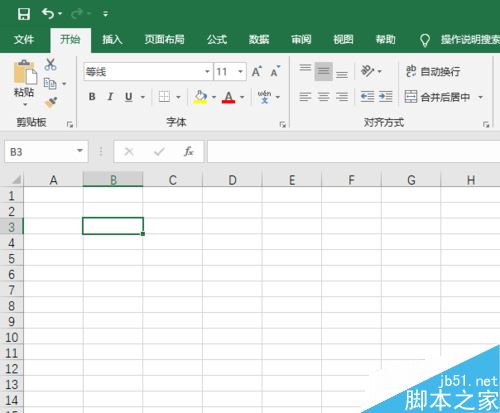The image size is (500, 413).
Task: Open the font name dropdown
Action: 207,72
